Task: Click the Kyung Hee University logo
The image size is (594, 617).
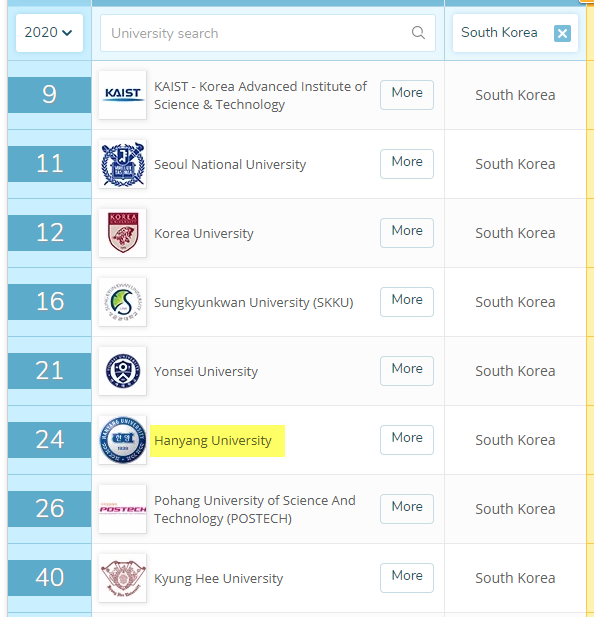Action: (x=122, y=578)
